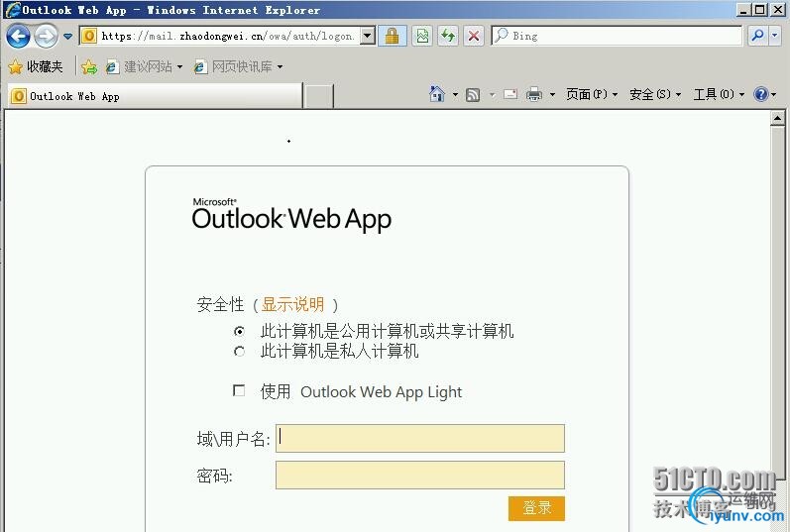Select public or shared computer radio option
This screenshot has height=532, width=790.
[239, 332]
